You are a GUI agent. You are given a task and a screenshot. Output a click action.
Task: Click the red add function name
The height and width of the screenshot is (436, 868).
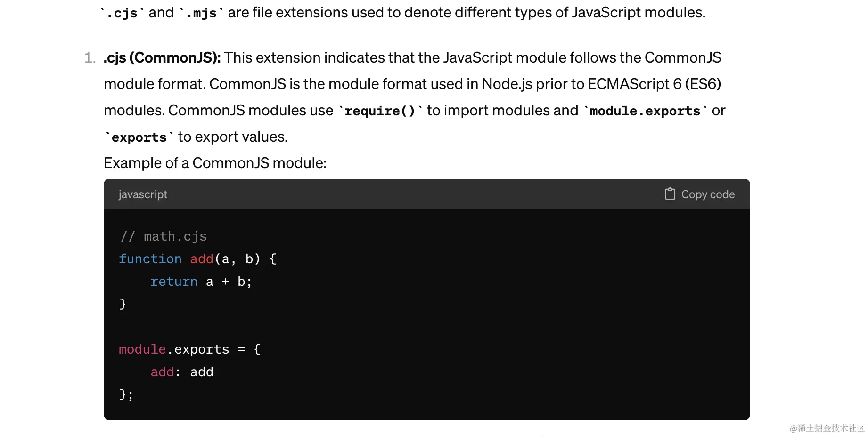coord(202,259)
